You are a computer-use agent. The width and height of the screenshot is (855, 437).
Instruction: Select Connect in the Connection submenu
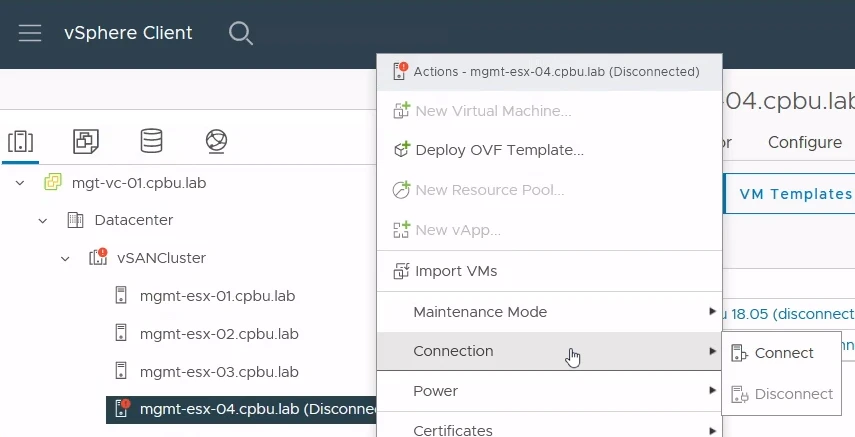[x=781, y=353]
